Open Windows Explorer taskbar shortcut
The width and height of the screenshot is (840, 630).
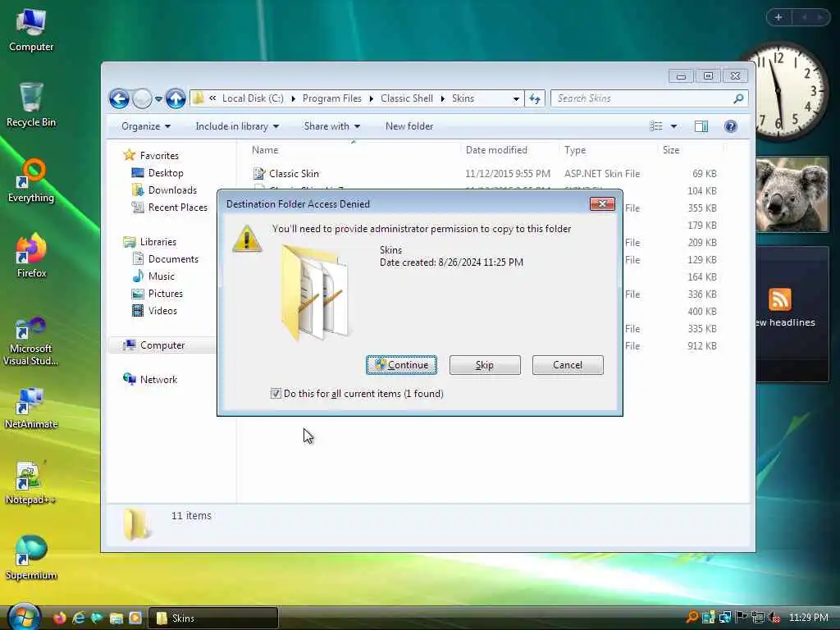tap(116, 619)
